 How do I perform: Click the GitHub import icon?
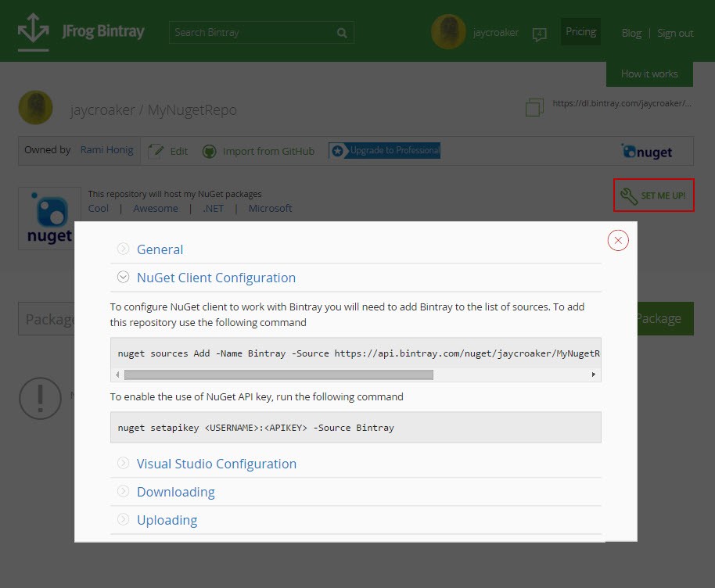tap(209, 151)
